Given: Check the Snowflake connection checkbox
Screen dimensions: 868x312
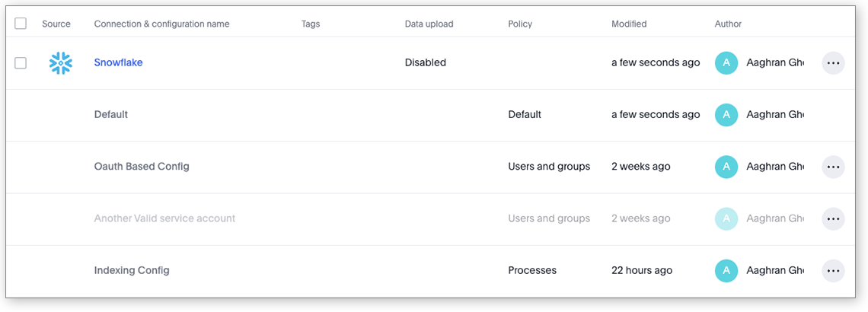Looking at the screenshot, I should (x=21, y=63).
